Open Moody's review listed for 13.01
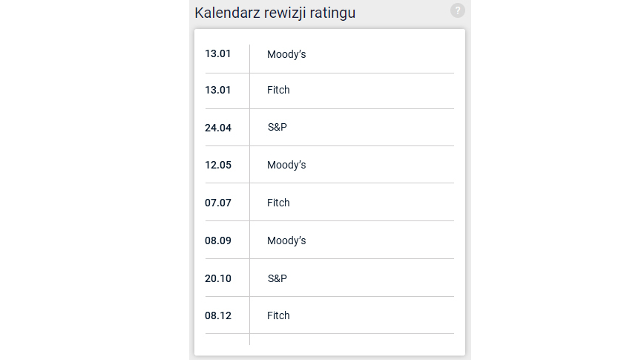644x360 pixels. [286, 54]
